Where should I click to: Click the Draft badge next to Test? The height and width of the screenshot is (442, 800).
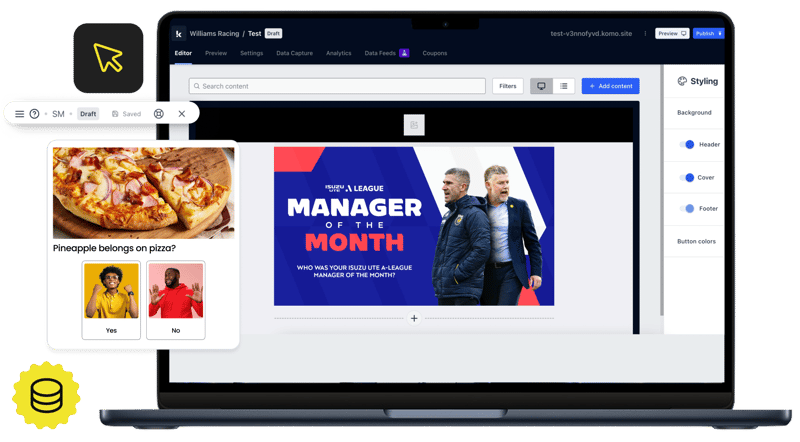click(273, 34)
